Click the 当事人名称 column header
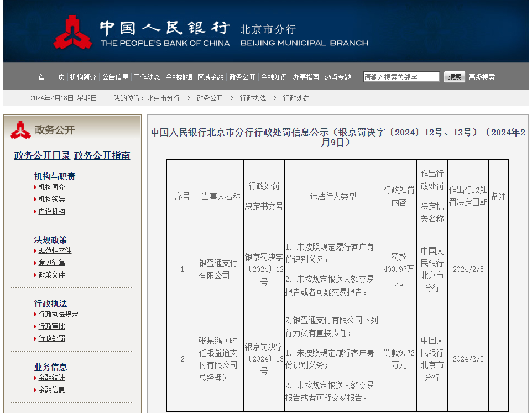 tap(221, 196)
